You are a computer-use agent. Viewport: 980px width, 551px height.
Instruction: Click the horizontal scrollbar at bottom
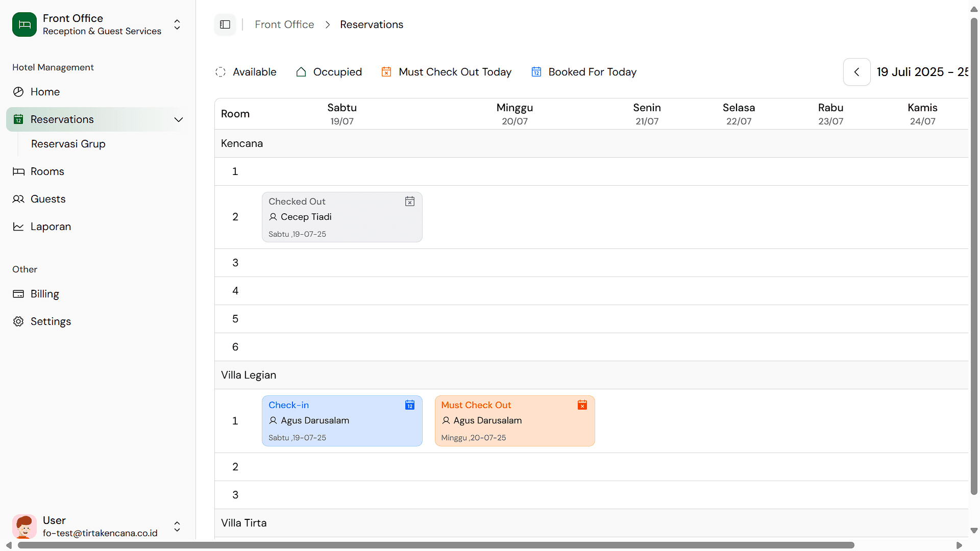click(x=436, y=545)
